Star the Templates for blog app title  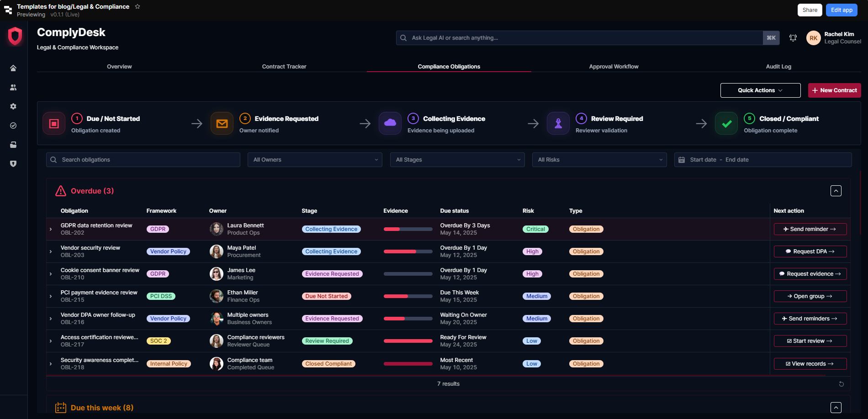coord(138,6)
